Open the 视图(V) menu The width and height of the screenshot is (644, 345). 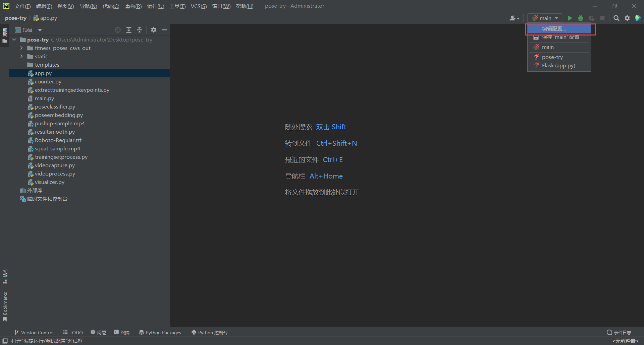65,6
